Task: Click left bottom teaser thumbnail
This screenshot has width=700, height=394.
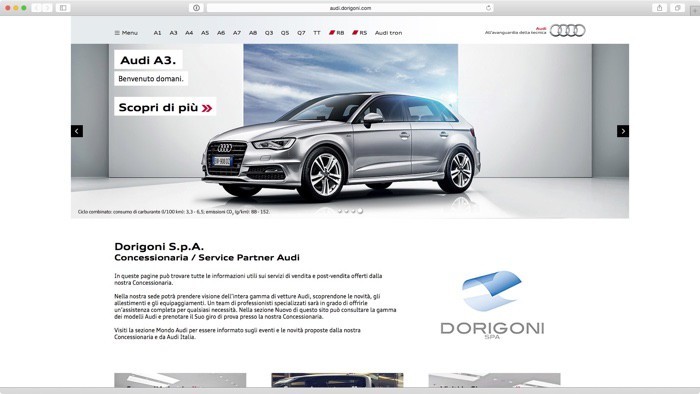Action: pos(180,380)
